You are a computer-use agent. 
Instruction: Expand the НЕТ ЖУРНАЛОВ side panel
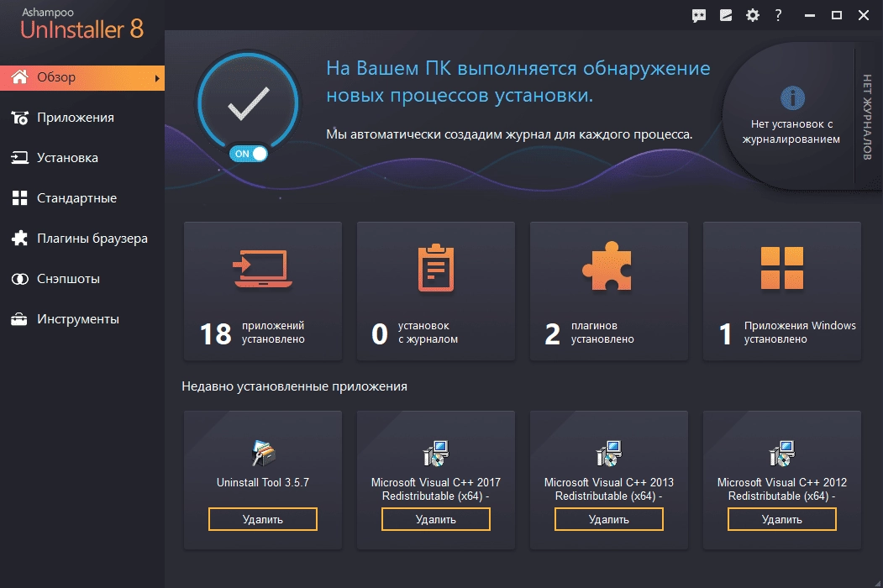pos(867,117)
